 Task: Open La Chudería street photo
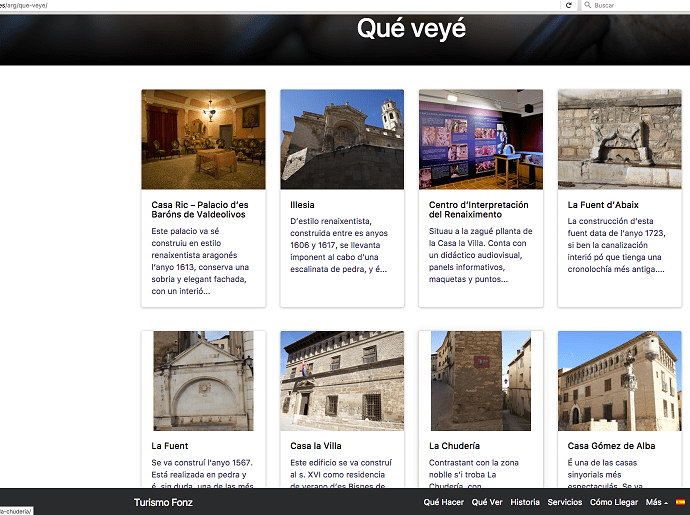[481, 381]
